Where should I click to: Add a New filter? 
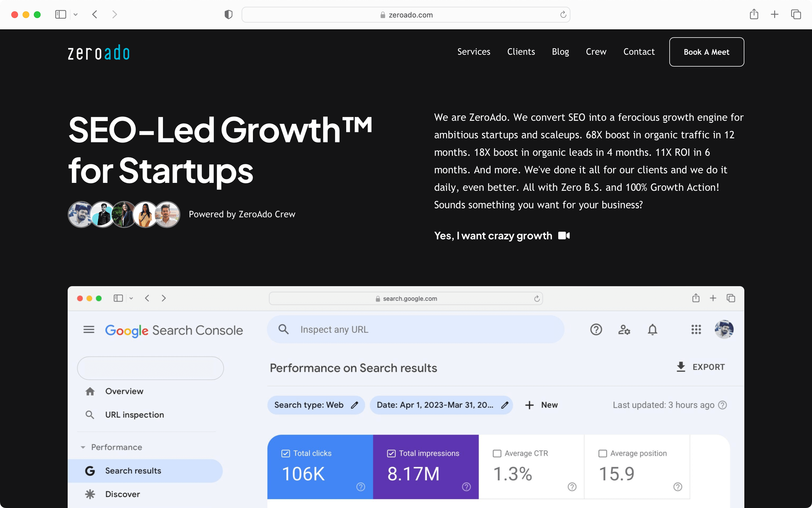tap(541, 405)
